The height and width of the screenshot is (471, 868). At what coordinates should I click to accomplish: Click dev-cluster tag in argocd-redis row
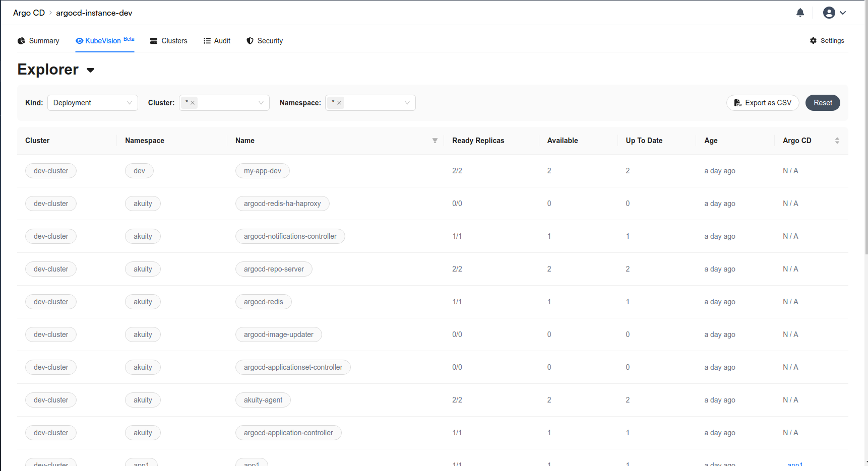tap(51, 302)
